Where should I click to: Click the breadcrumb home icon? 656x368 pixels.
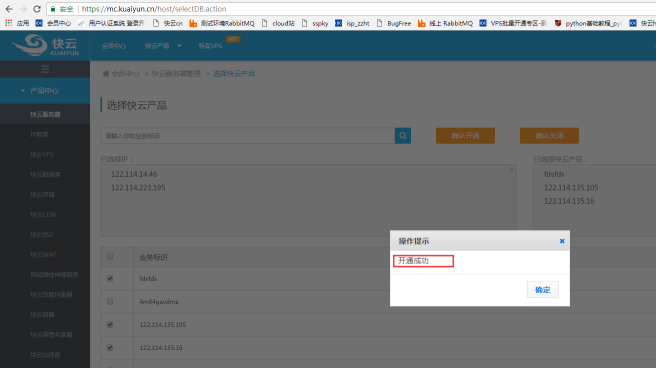coord(105,74)
